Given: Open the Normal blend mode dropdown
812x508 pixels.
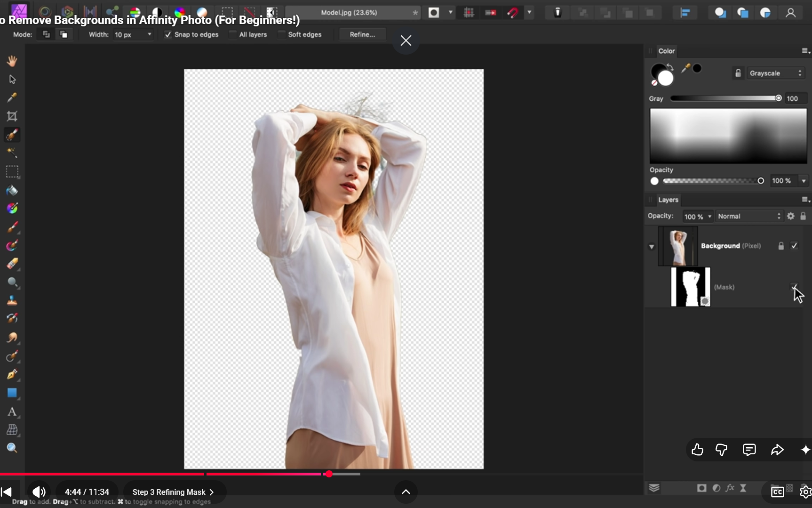Looking at the screenshot, I should (x=749, y=217).
